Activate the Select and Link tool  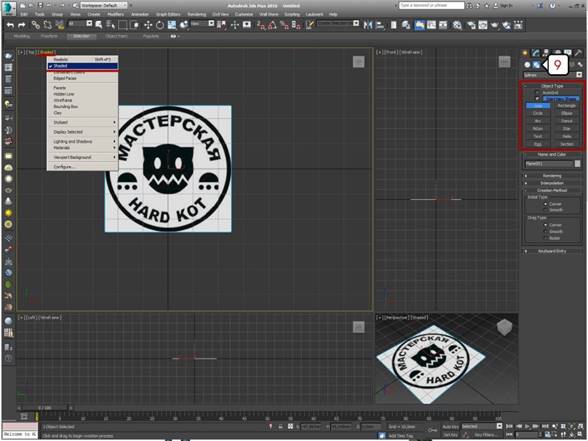click(36, 25)
